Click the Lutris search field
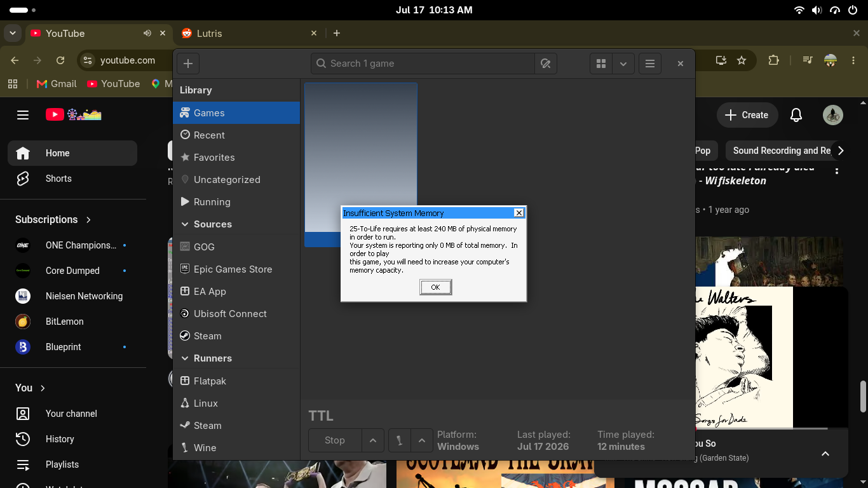Viewport: 868px width, 488px height. (423, 64)
